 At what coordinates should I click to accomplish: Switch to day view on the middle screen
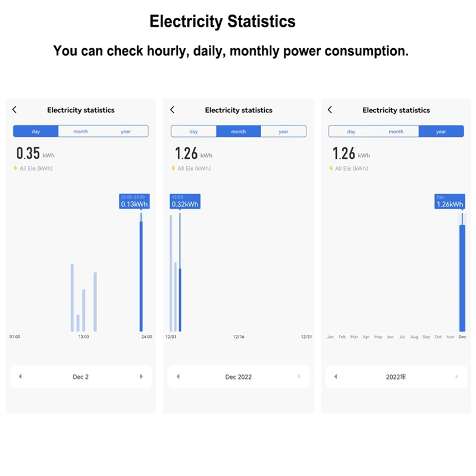coord(193,131)
